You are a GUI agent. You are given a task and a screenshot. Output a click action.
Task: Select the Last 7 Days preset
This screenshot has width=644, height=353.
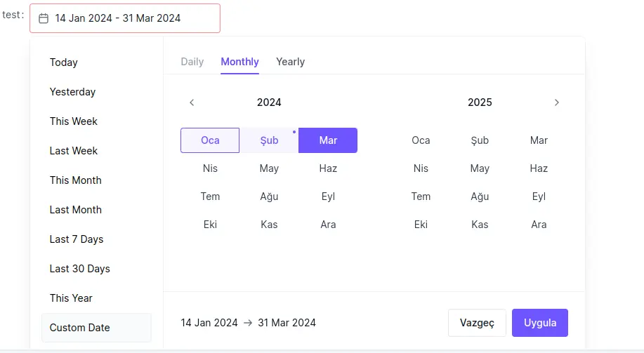coord(77,239)
